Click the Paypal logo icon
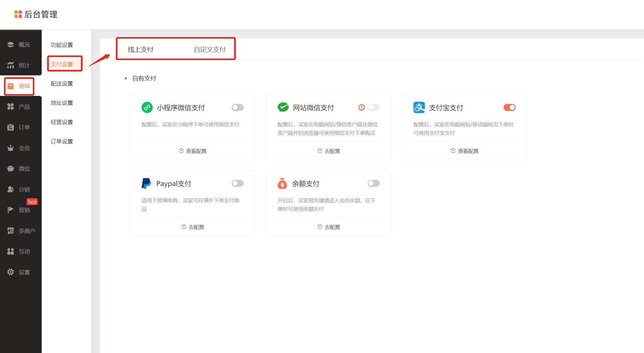Screen dimensions: 644x353 click(x=146, y=183)
